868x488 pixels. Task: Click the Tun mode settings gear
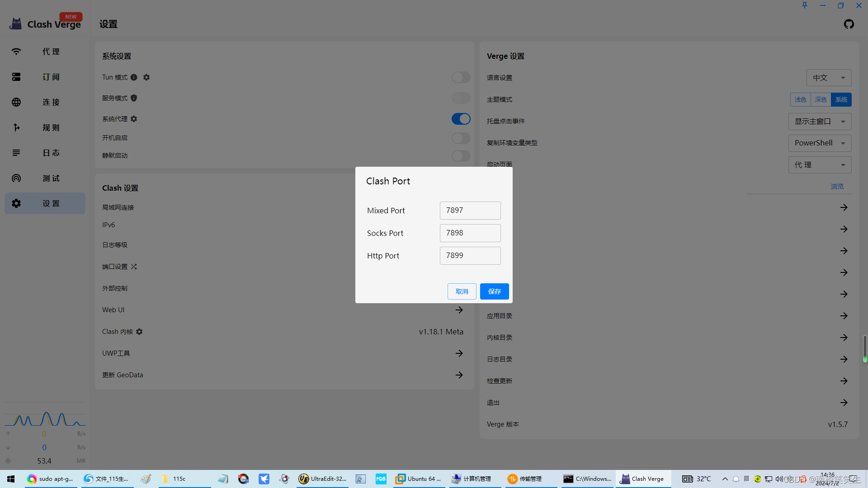(146, 77)
